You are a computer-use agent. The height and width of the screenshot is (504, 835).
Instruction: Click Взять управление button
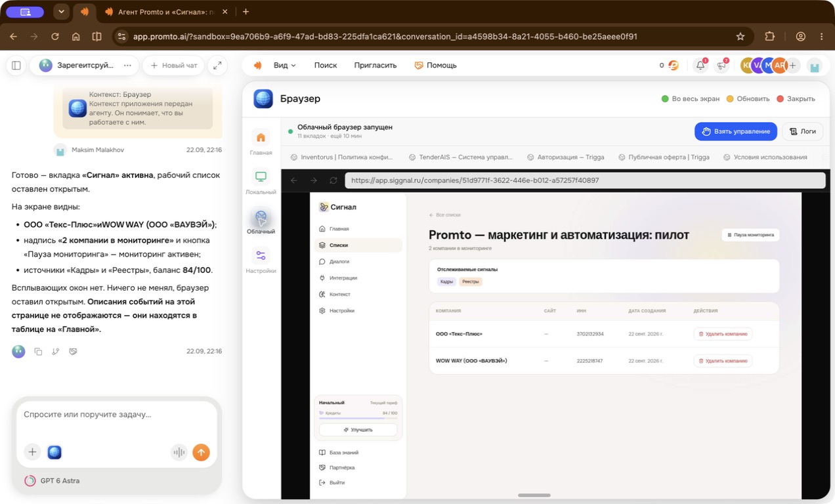[736, 131]
